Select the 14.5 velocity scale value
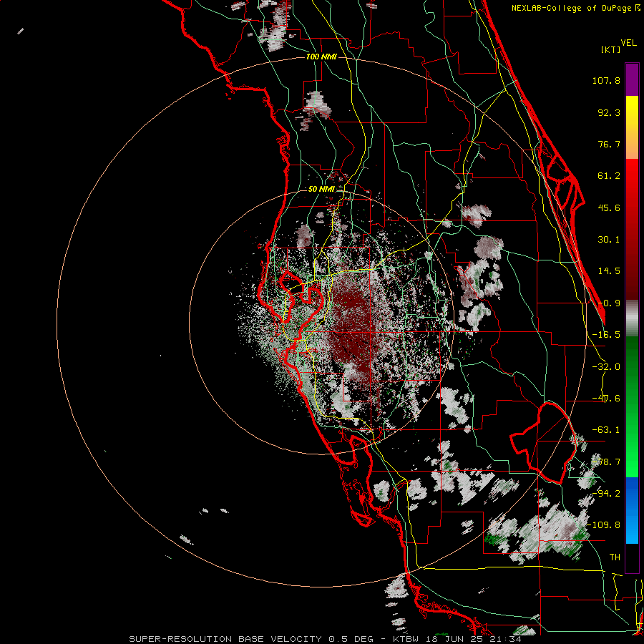The width and height of the screenshot is (644, 644). coord(609,271)
